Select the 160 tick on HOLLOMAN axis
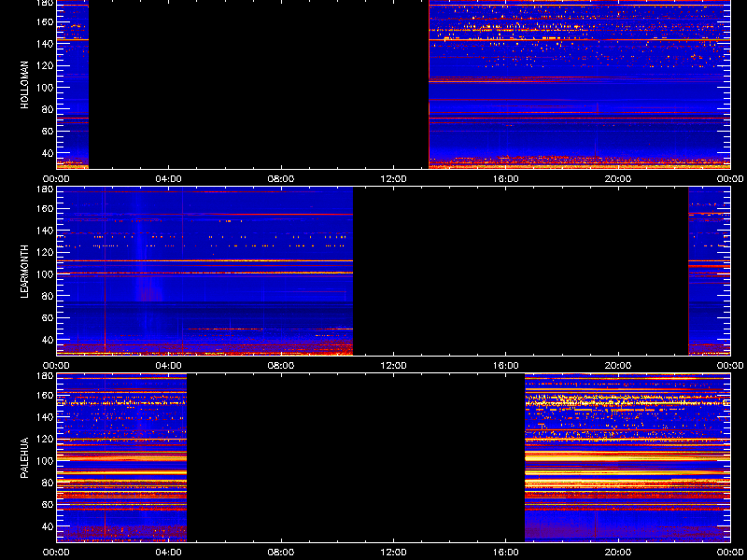 (46, 21)
